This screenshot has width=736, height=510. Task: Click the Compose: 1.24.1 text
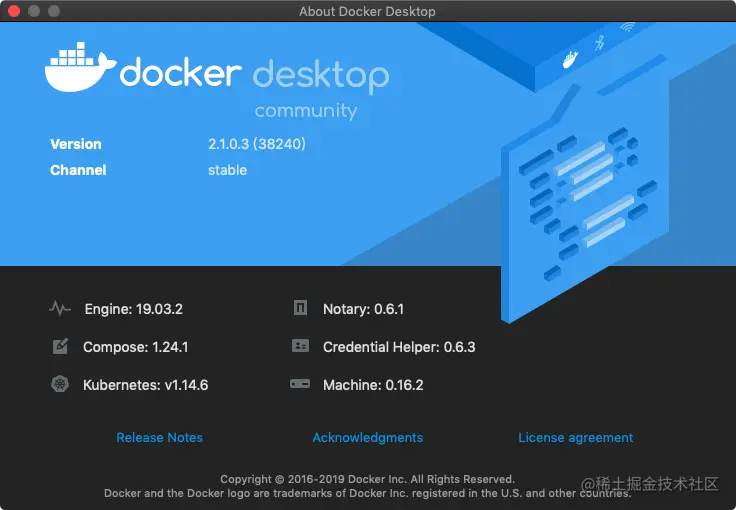click(x=136, y=347)
